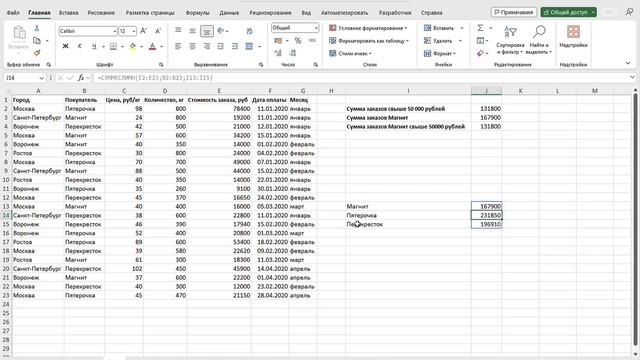Switch to the Разработчик tab

395,13
